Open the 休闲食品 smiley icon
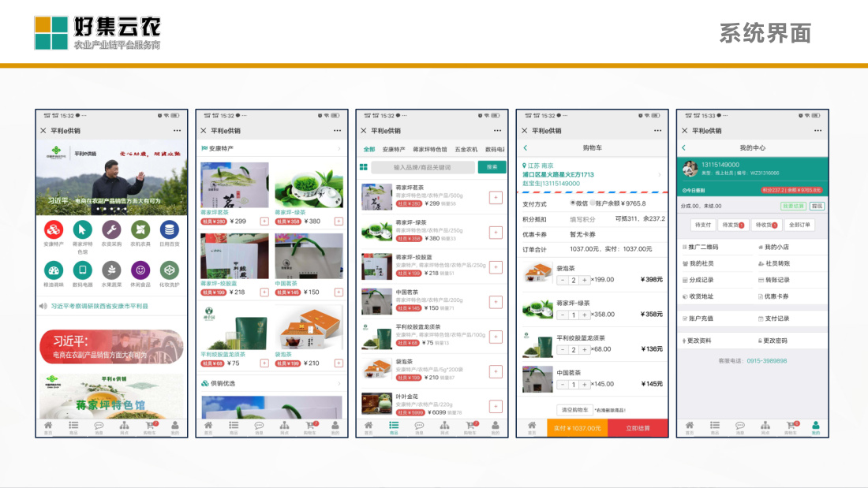 [x=140, y=270]
